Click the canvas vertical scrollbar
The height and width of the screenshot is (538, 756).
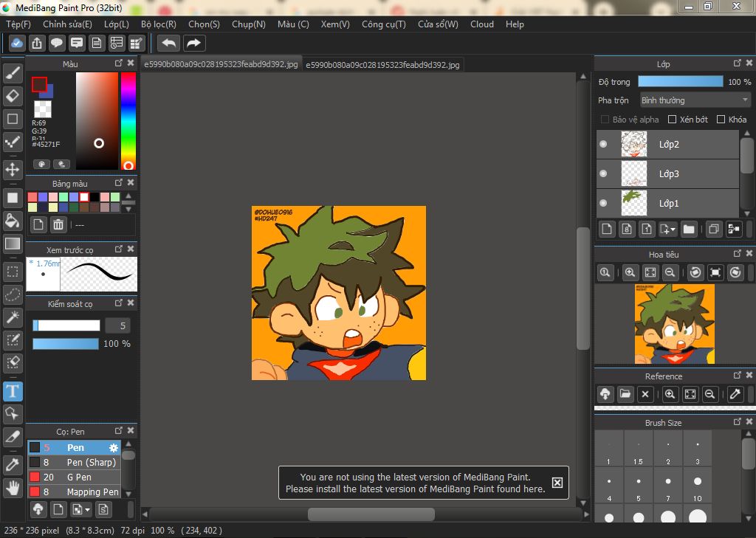(583, 288)
